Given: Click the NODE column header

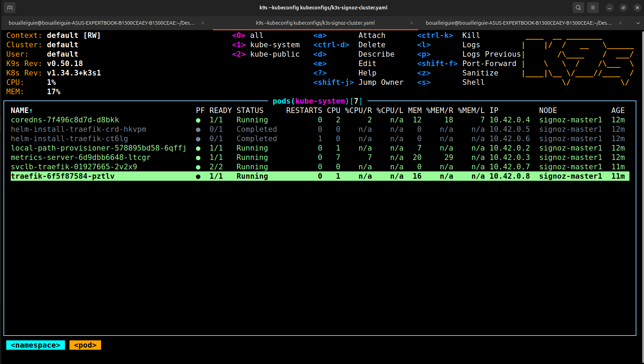Looking at the screenshot, I should (x=548, y=111).
